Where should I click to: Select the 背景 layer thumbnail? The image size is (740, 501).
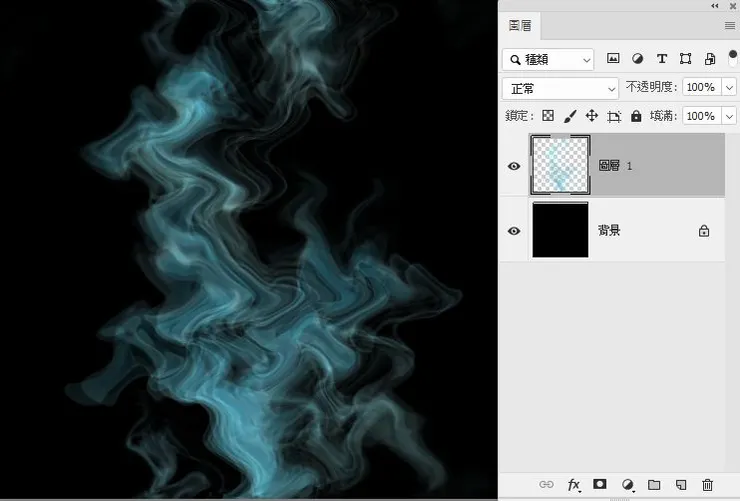[560, 230]
